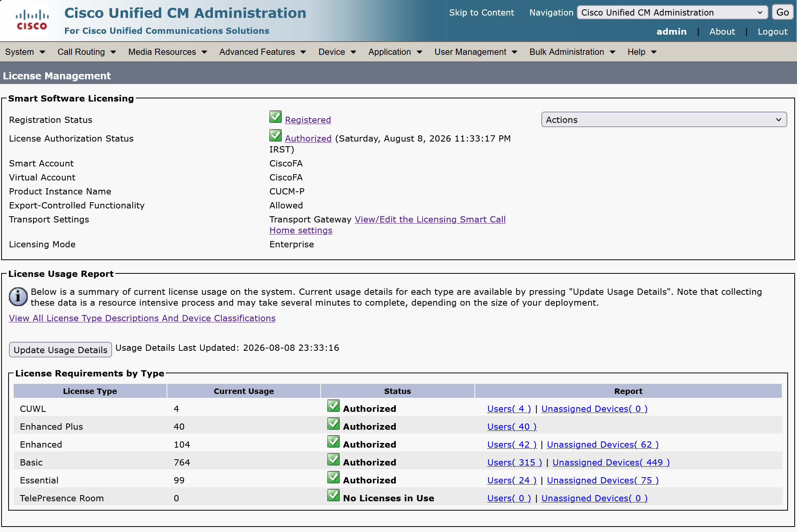The width and height of the screenshot is (797, 532).
Task: Open the Call Routing menu
Action: coord(87,52)
